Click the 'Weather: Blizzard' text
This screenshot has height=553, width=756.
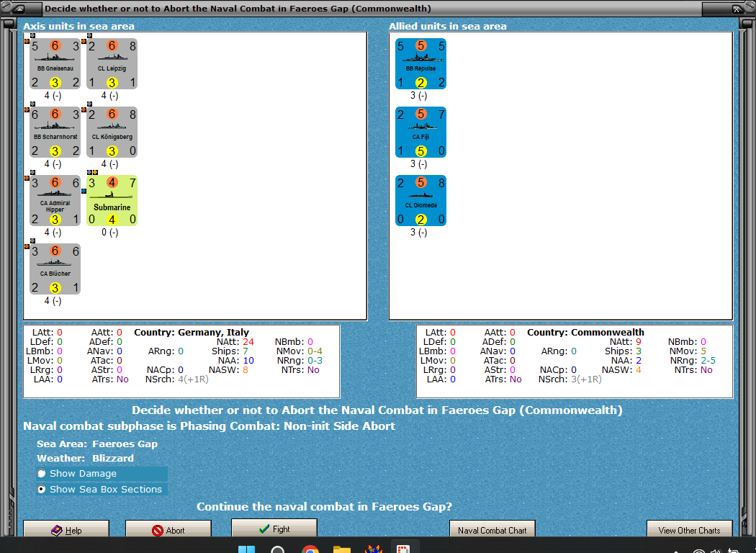point(86,458)
